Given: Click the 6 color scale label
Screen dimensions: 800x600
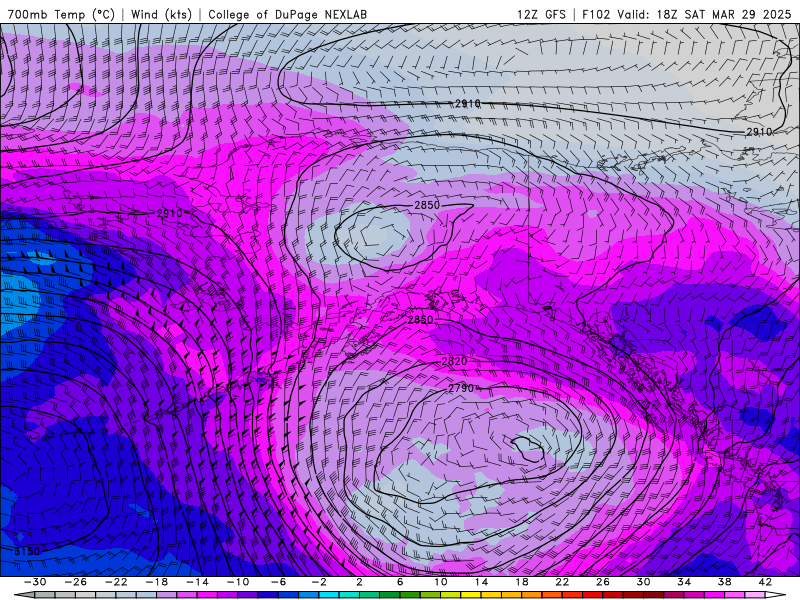Looking at the screenshot, I should (399, 582).
